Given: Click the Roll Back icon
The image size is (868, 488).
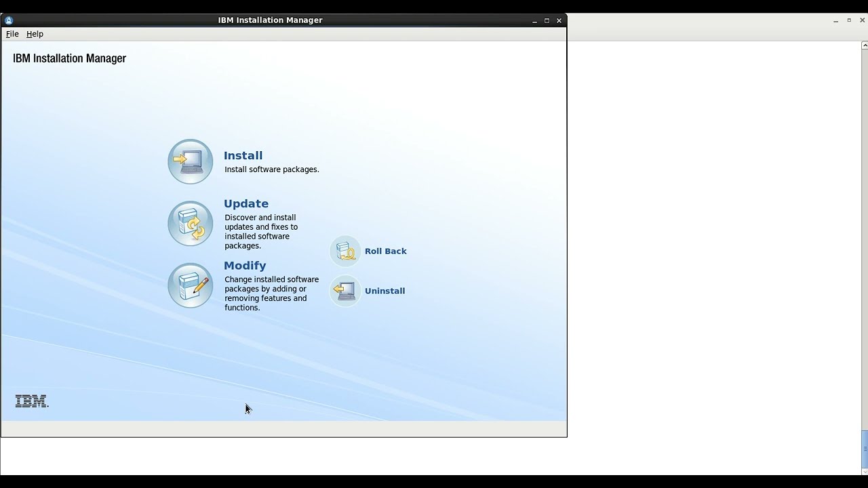Looking at the screenshot, I should point(345,251).
